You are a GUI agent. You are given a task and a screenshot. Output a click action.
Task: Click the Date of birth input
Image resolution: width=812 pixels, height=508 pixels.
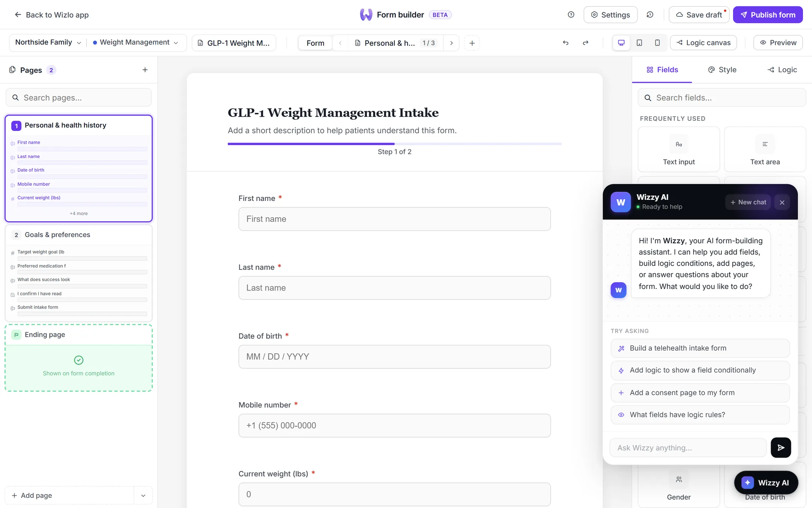click(394, 357)
